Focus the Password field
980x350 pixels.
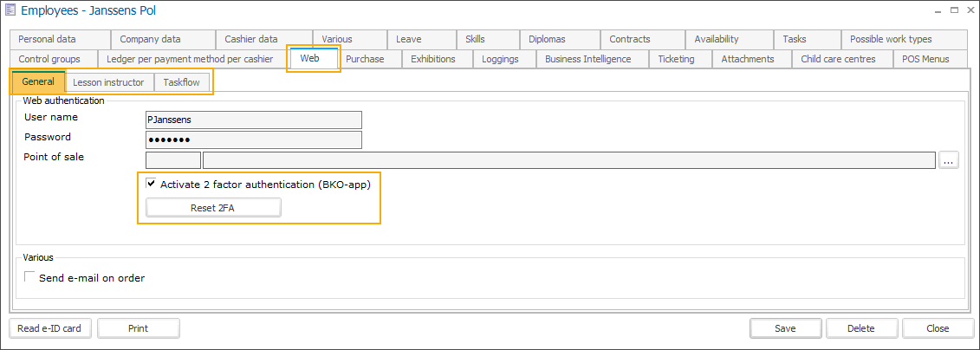[254, 139]
